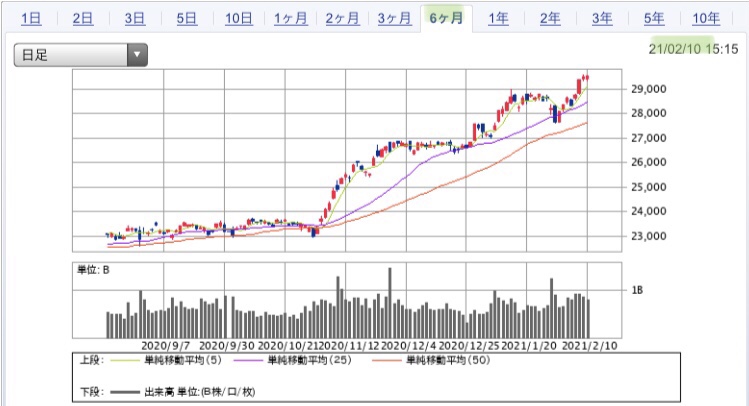
Task: Open the 日足 candle interval dropdown
Action: [x=80, y=54]
